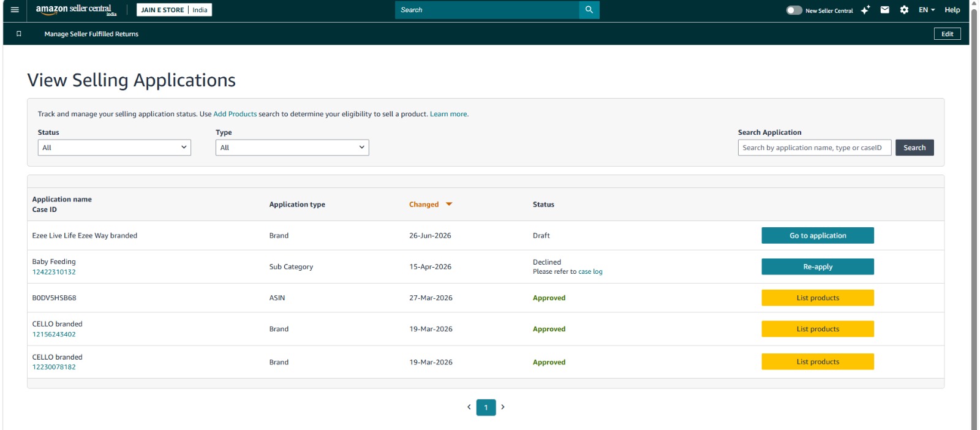Click the Approved status for B0DV5HSB68
Screen dimensions: 980x430
click(x=549, y=298)
